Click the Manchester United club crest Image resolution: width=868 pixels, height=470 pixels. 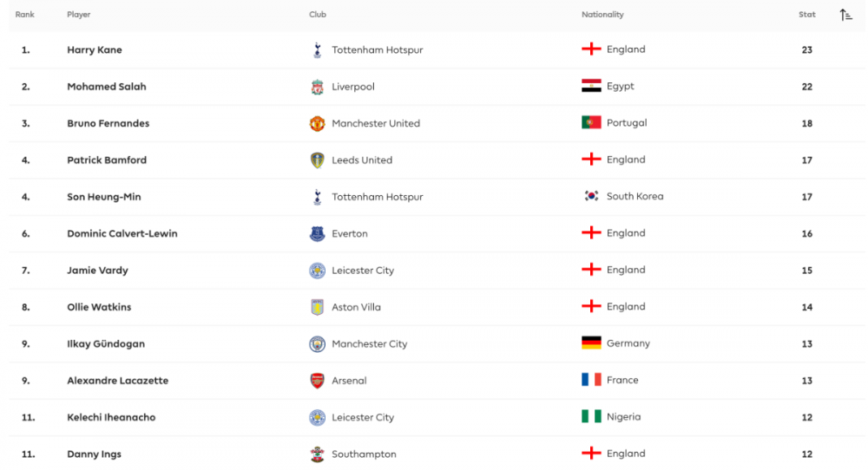(317, 123)
